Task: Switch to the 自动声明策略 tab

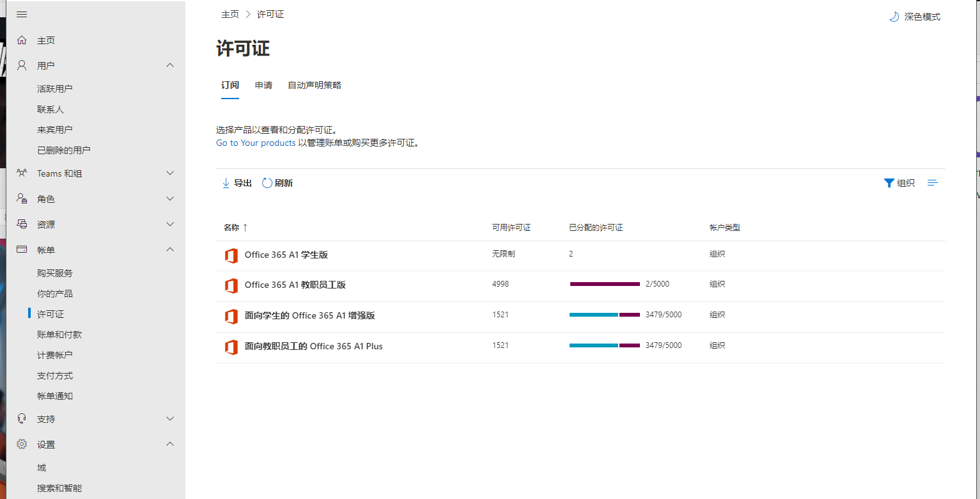Action: (315, 85)
